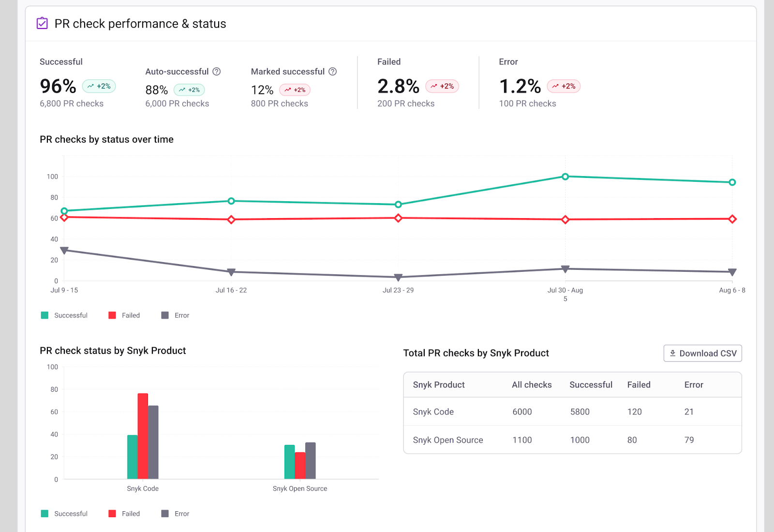Sort table by Failed column header
Viewport: 774px width, 532px height.
coord(639,385)
